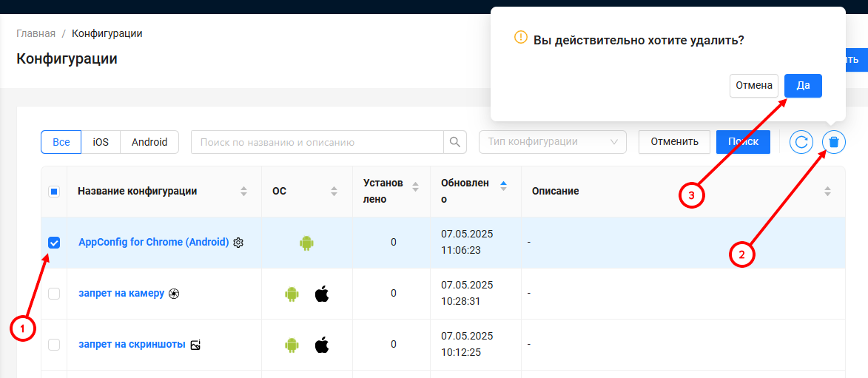The image size is (868, 378).
Task: Uncheck the AppConfig for Chrome row checkbox
Action: [x=54, y=243]
